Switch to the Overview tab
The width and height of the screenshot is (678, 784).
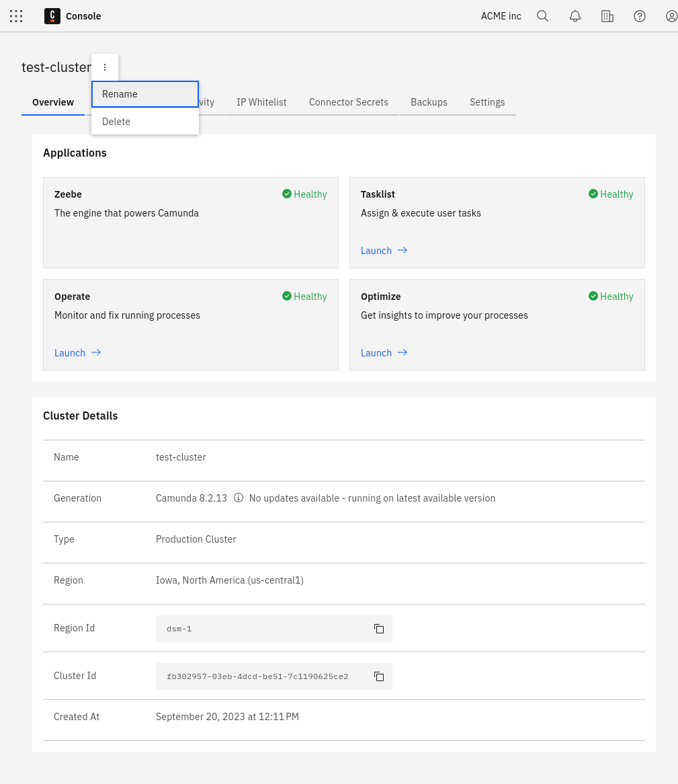coord(53,102)
